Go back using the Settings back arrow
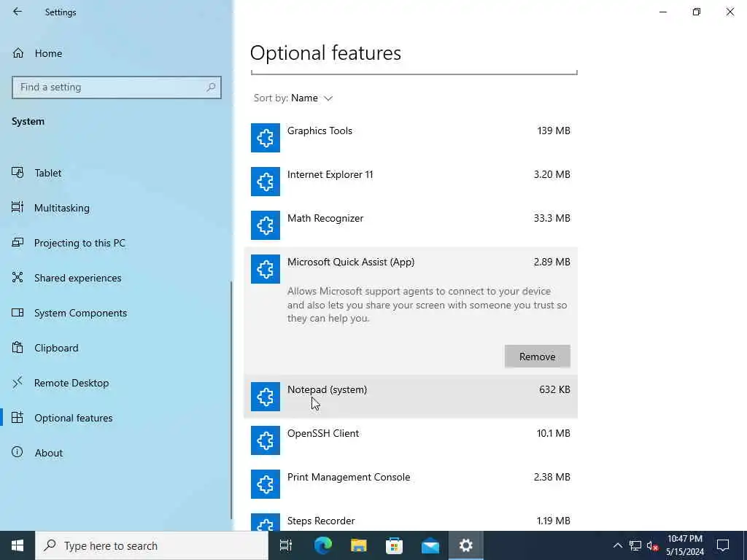The image size is (747, 560). click(18, 12)
